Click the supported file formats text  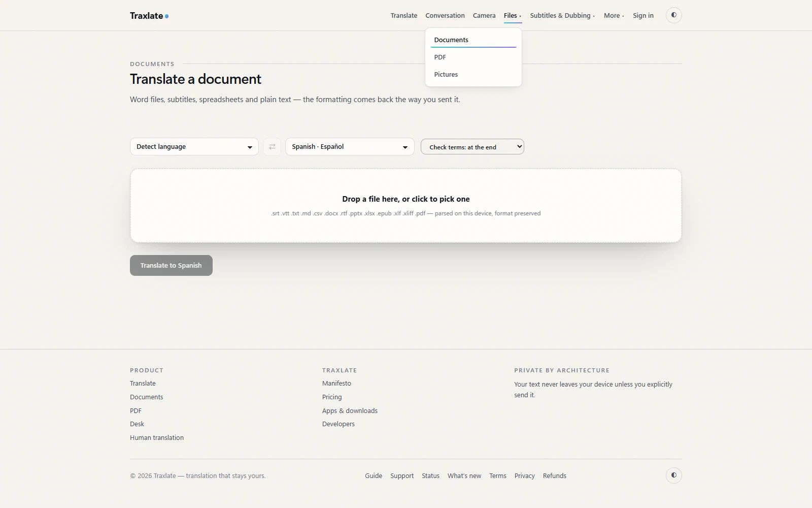[x=406, y=213]
